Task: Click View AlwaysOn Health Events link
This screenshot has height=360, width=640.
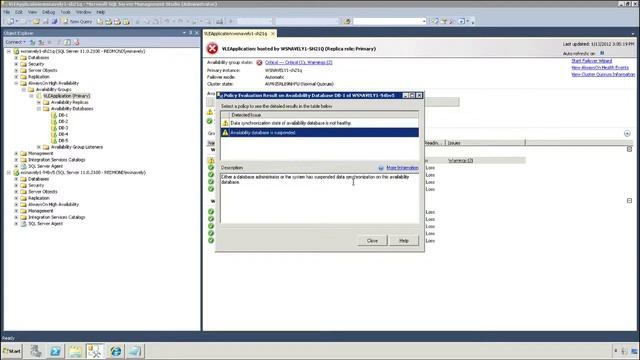Action: pos(600,68)
